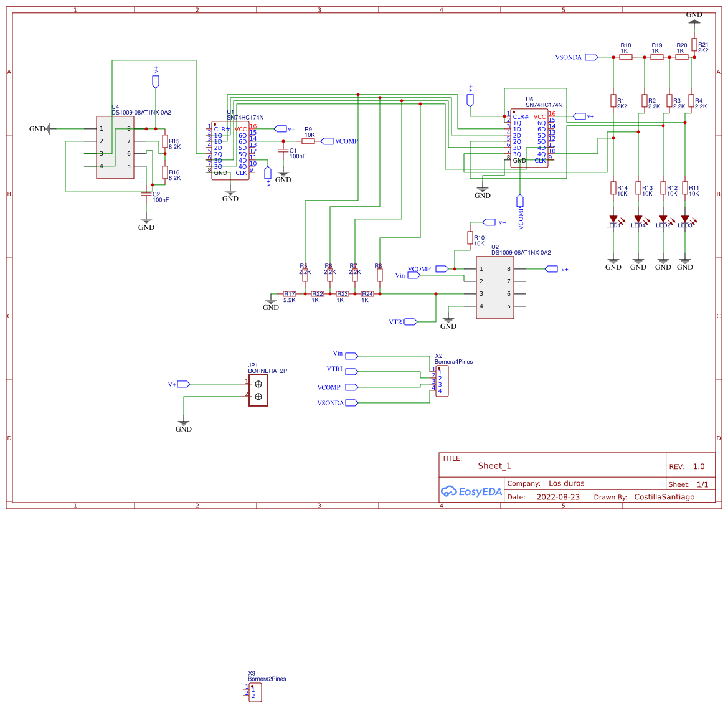Select the R9 10K resistor symbol

(308, 141)
